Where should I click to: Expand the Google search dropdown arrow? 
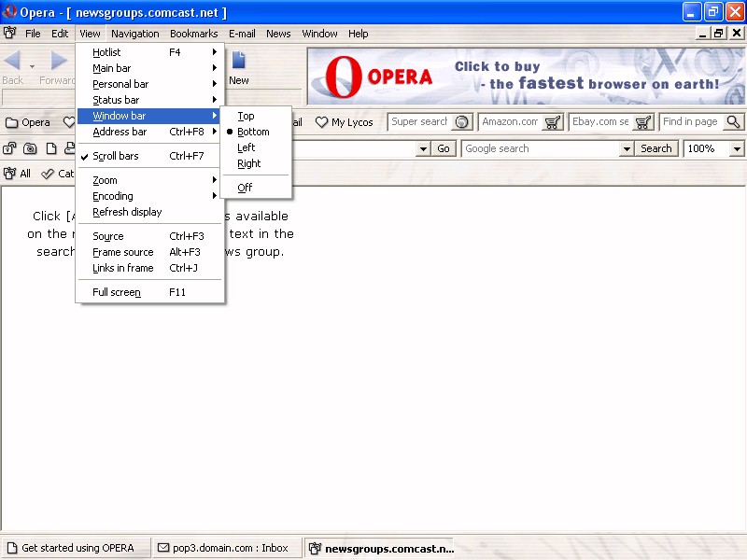627,148
